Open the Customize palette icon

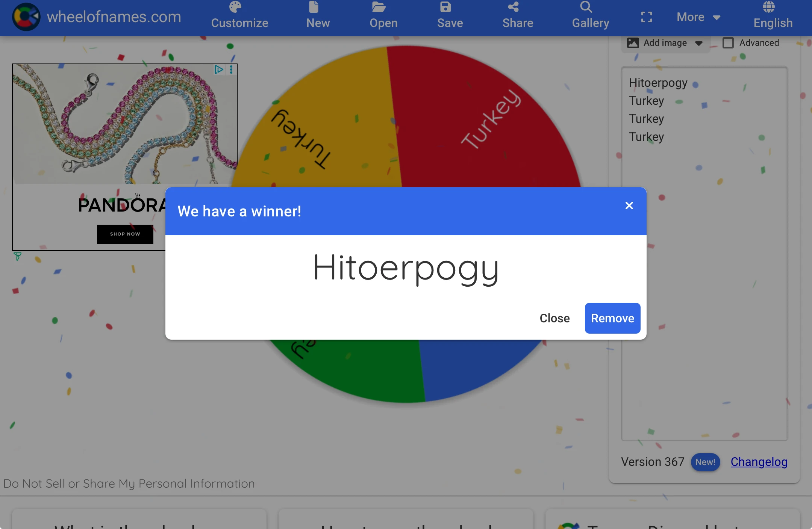coord(235,7)
